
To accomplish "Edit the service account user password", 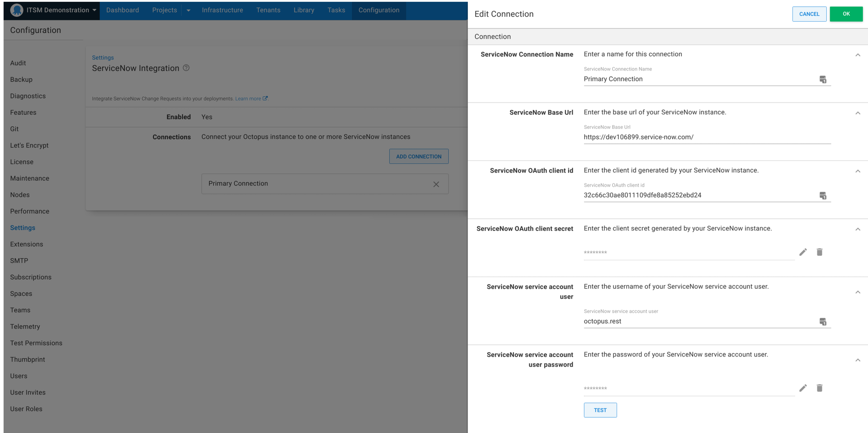I will click(x=803, y=388).
